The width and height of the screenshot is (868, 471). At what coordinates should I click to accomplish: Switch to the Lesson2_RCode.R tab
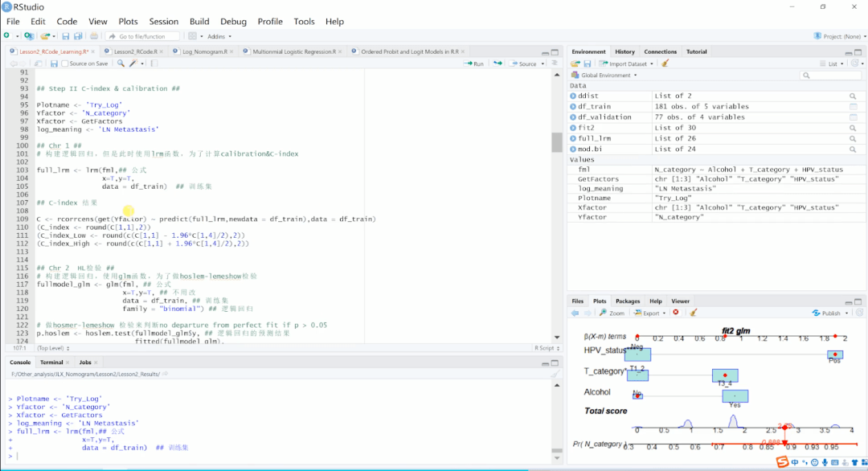[x=135, y=51]
